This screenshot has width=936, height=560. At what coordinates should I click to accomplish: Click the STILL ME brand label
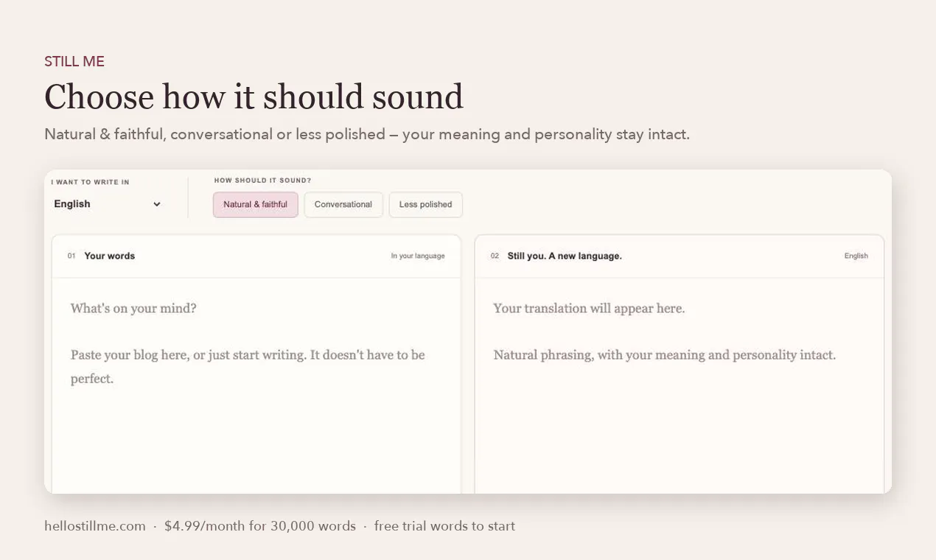pos(74,62)
